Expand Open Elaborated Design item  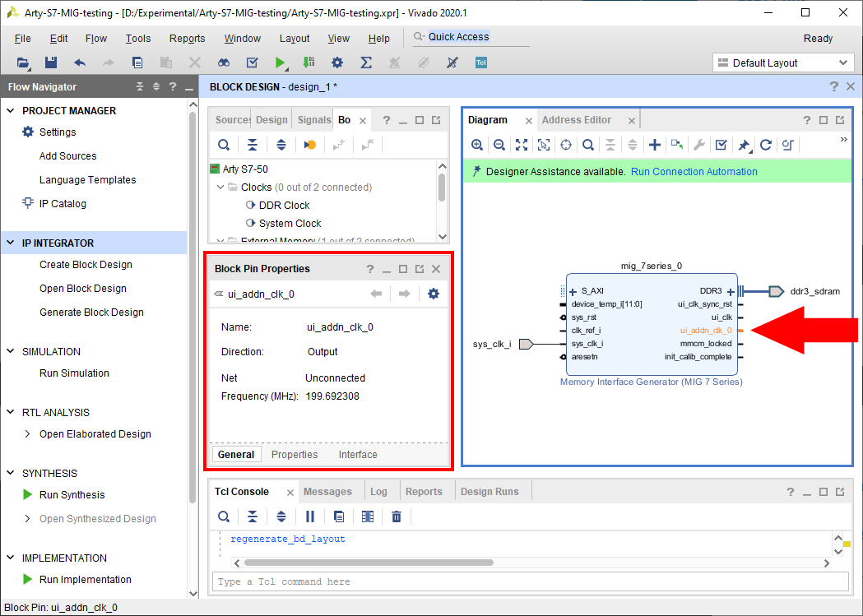27,434
